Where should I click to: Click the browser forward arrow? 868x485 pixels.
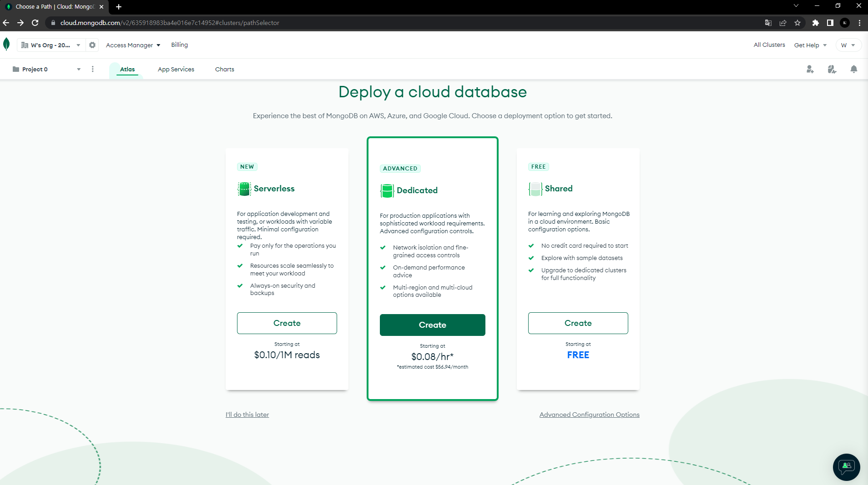point(20,23)
